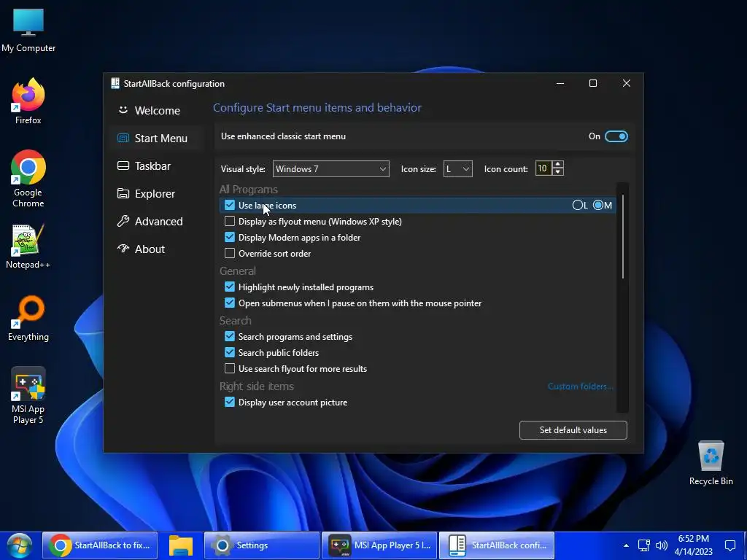Enable Override sort order checkbox

230,253
